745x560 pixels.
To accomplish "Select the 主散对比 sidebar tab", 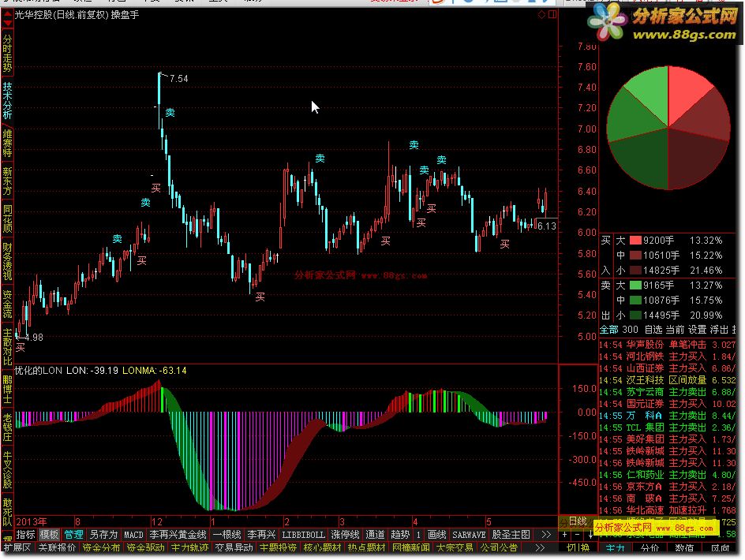I will click(7, 347).
